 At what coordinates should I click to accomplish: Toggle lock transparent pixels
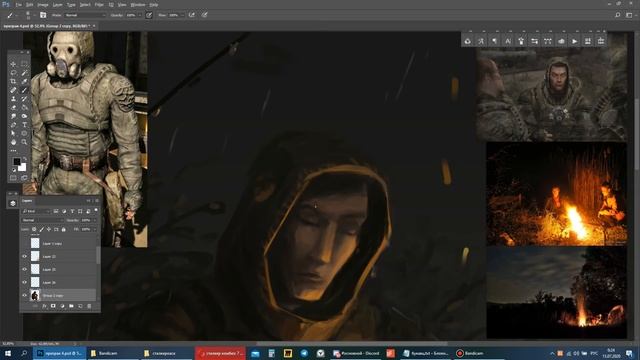(x=34, y=229)
